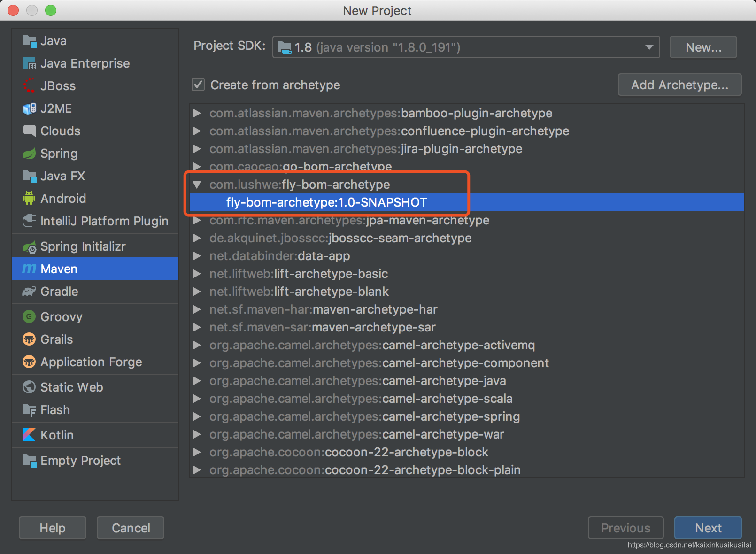The height and width of the screenshot is (554, 756).
Task: Select camel-archetype-java archetype
Action: 467,381
